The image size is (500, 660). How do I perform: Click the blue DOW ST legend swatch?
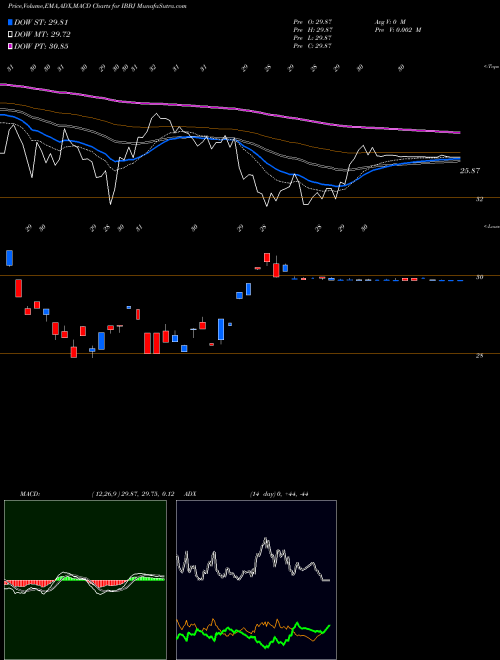[x=11, y=22]
